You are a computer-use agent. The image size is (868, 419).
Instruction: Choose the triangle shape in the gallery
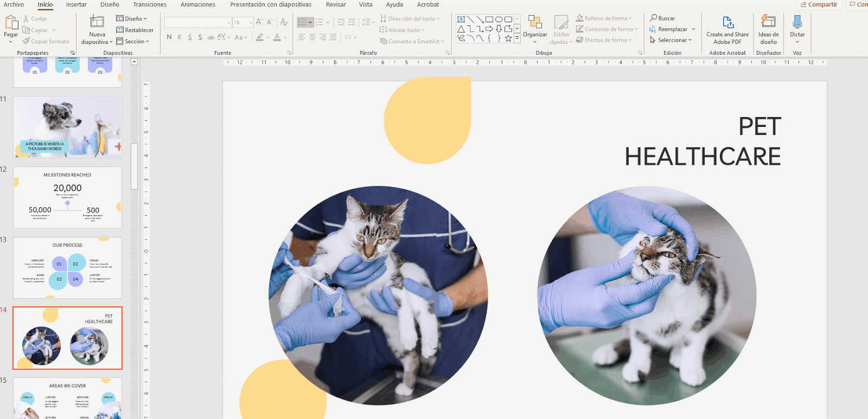(461, 29)
